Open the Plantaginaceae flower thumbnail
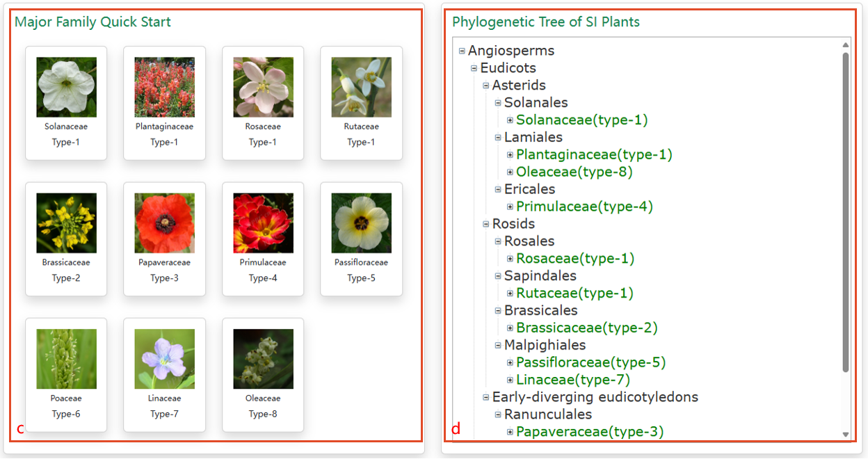Image resolution: width=868 pixels, height=459 pixels. (164, 87)
